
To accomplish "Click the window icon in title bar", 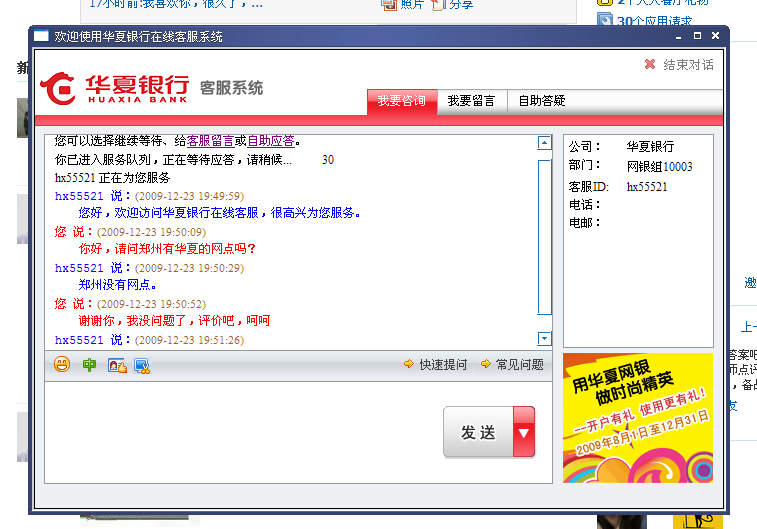I will click(x=41, y=36).
